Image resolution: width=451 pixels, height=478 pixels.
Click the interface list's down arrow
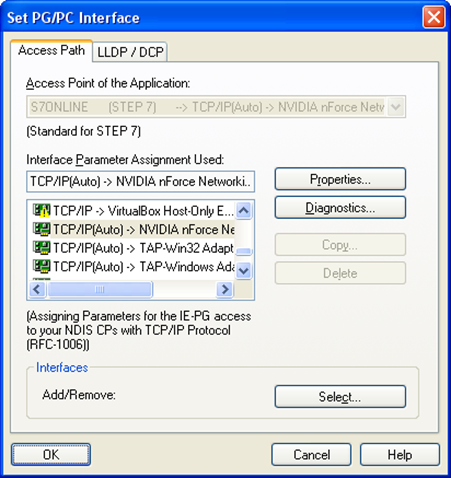pos(244,270)
